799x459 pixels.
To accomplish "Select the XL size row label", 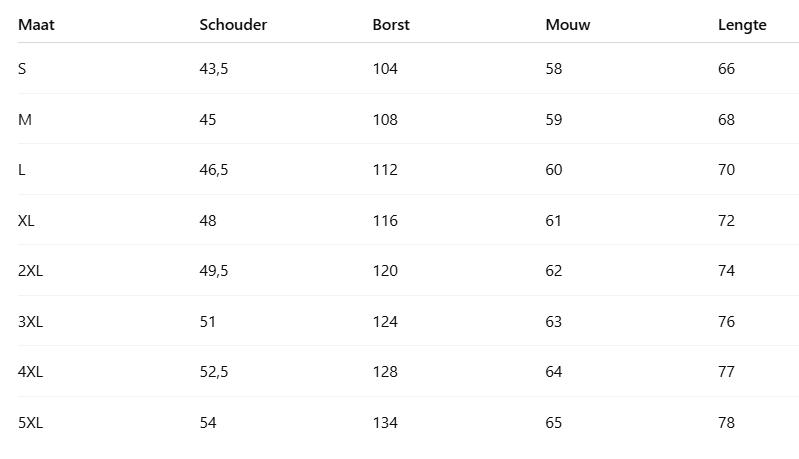I will point(27,221).
